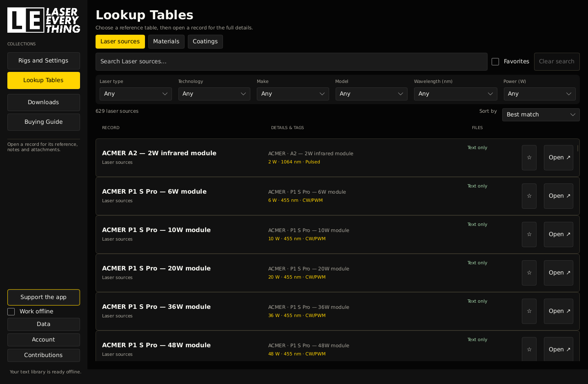Screen dimensions: 588x384
Task: Switch to the Coatings tab
Action: [205, 42]
